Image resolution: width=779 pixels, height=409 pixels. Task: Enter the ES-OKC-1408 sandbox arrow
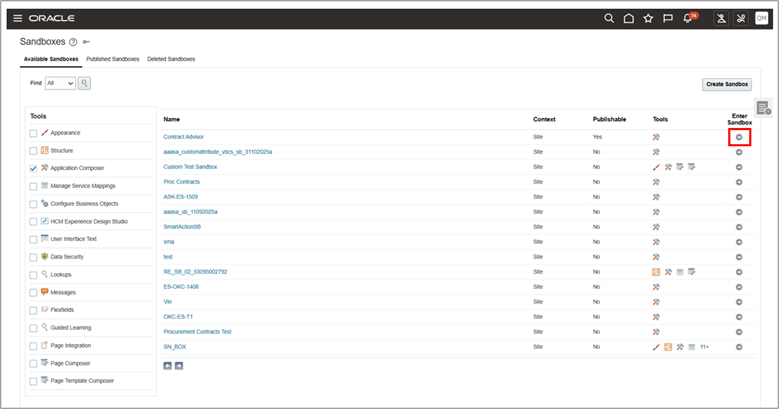coord(739,287)
